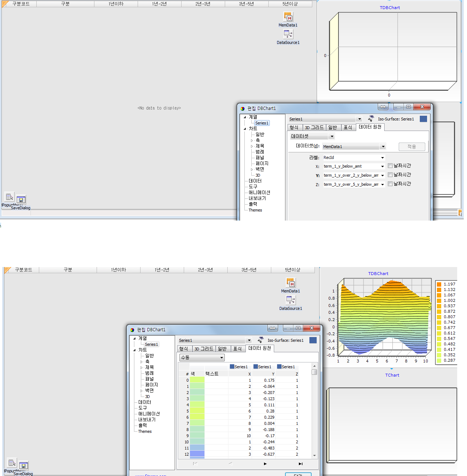Select MemData1 component icon in upper form
The height and width of the screenshot is (476, 467).
pyautogui.click(x=288, y=17)
